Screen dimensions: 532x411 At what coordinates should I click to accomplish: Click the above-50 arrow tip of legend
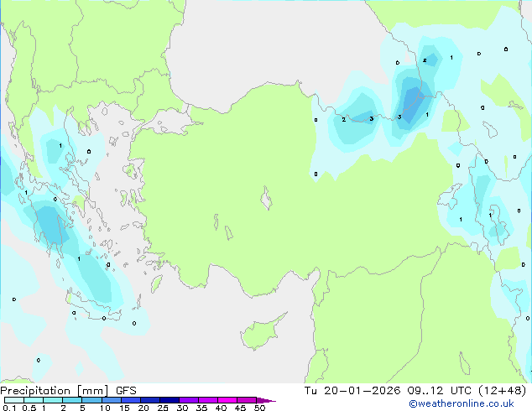(266, 400)
